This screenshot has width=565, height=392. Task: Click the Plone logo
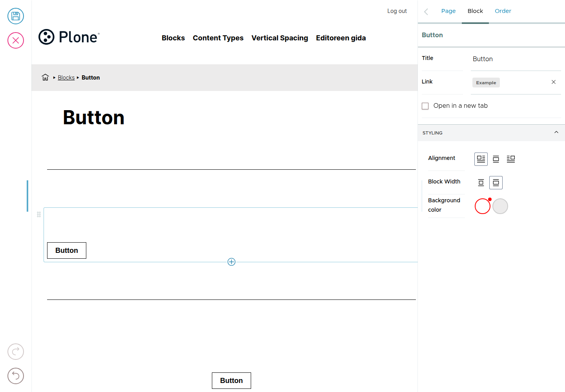coord(69,37)
